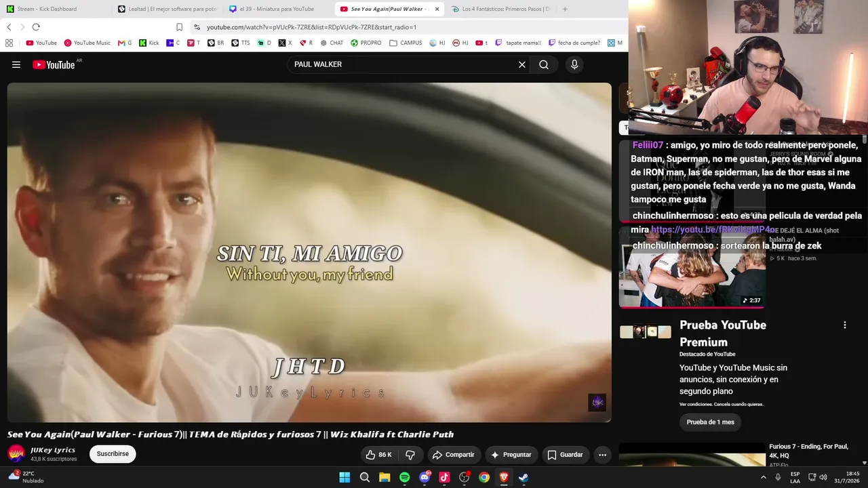This screenshot has height=488, width=868.
Task: Click the Prueba de 1 mes button
Action: [710, 422]
